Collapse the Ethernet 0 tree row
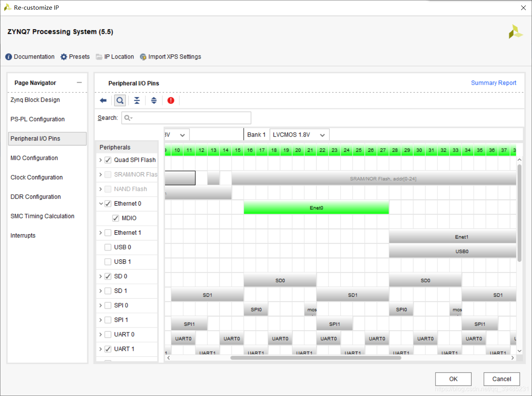Image resolution: width=532 pixels, height=396 pixels. coord(101,204)
